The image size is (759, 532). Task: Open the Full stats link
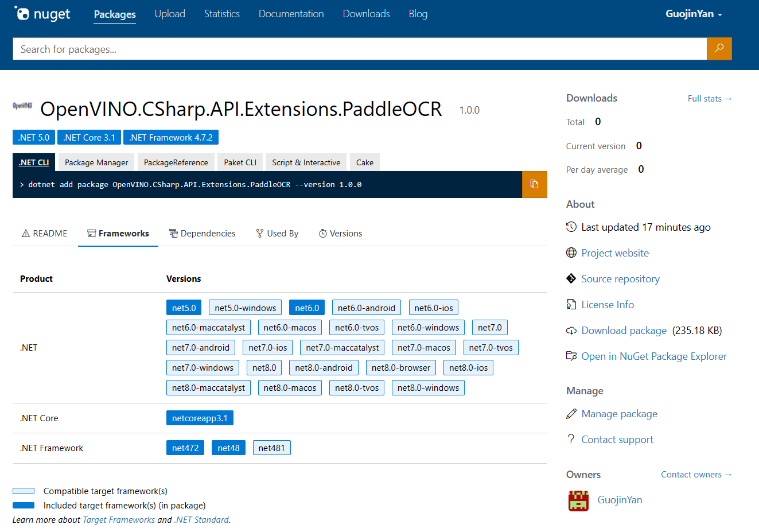[x=709, y=99]
